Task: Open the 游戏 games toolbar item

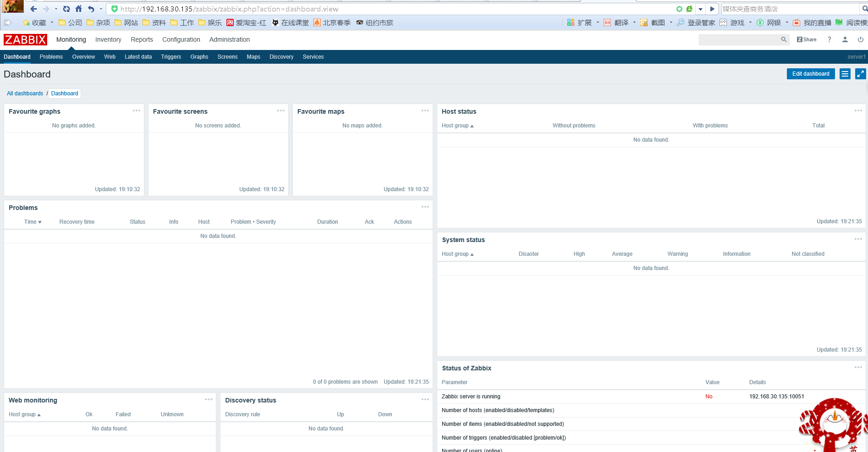Action: click(732, 22)
